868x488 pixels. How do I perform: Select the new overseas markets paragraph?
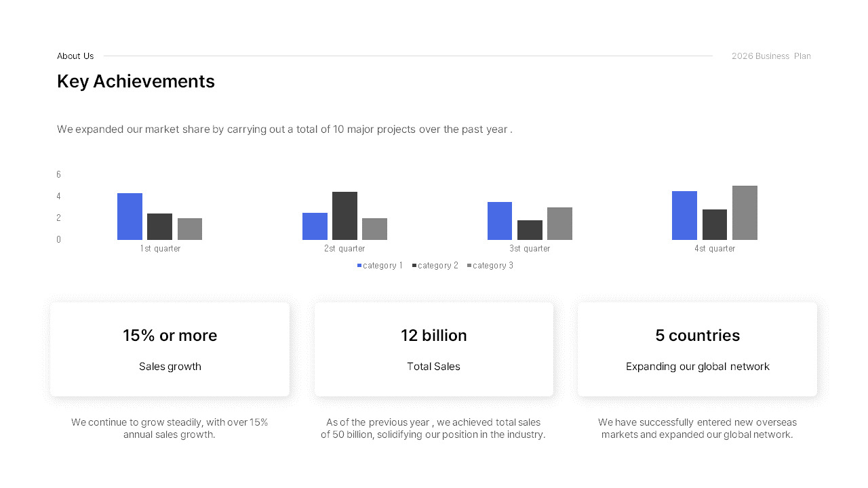pos(697,428)
